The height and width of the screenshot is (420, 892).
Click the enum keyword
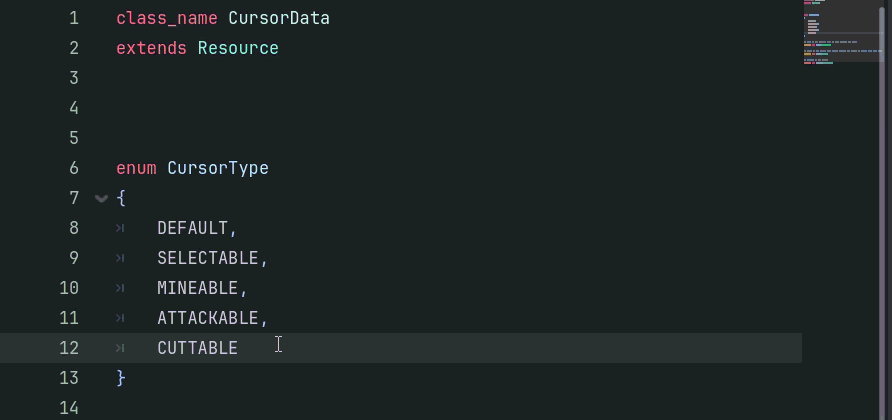coord(136,168)
